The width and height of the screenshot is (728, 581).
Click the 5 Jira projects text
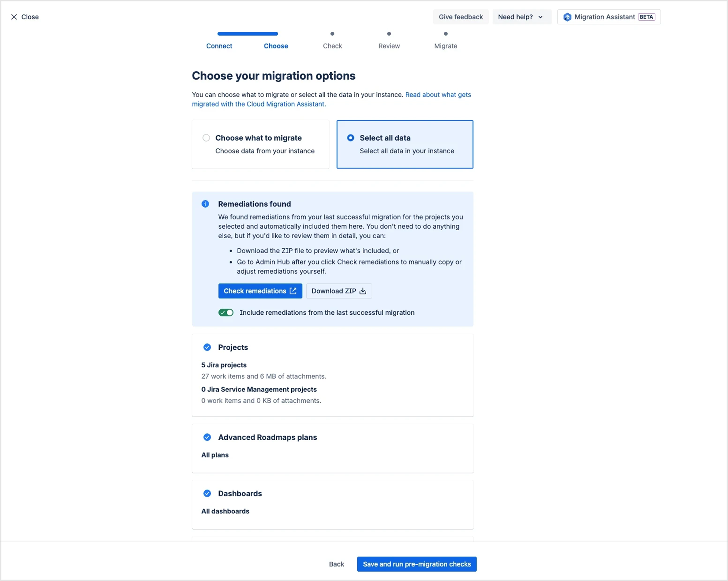[224, 365]
